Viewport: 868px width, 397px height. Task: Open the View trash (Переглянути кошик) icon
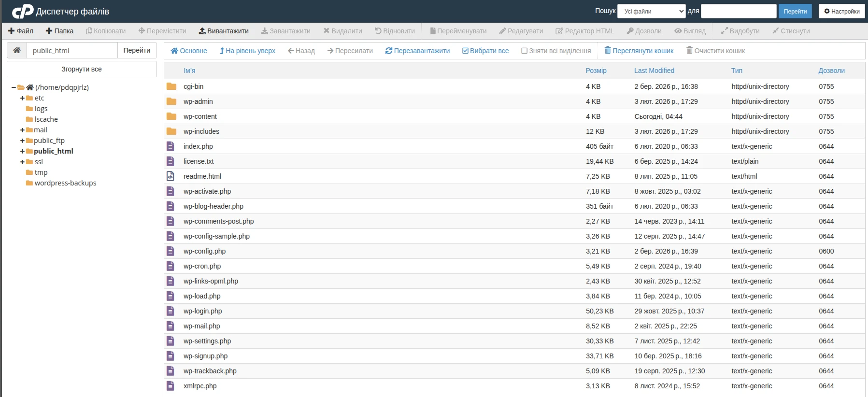point(608,51)
